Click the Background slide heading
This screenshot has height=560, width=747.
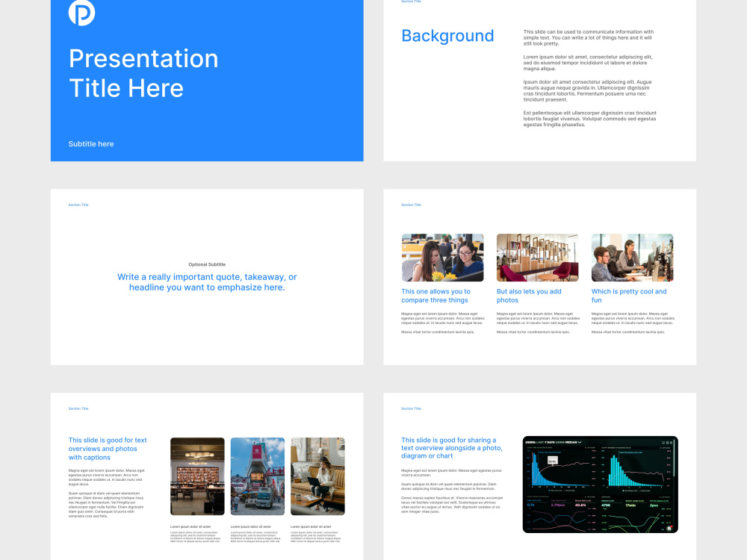(447, 36)
